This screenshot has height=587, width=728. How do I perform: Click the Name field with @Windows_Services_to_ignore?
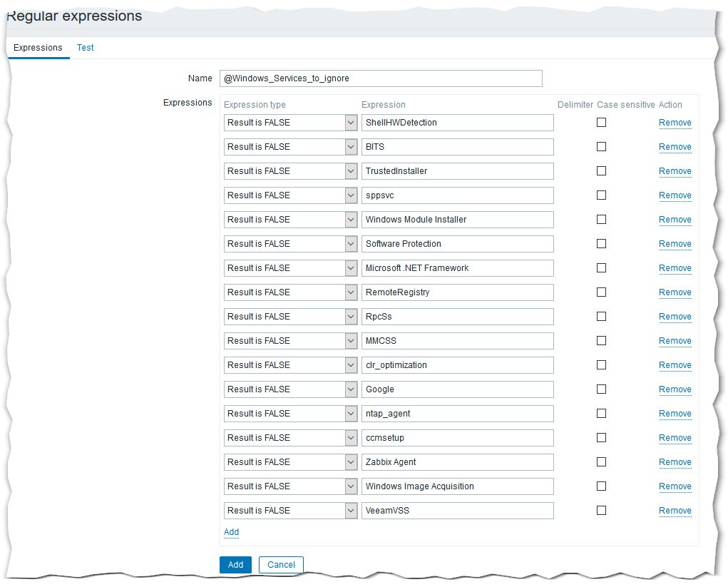pyautogui.click(x=381, y=78)
